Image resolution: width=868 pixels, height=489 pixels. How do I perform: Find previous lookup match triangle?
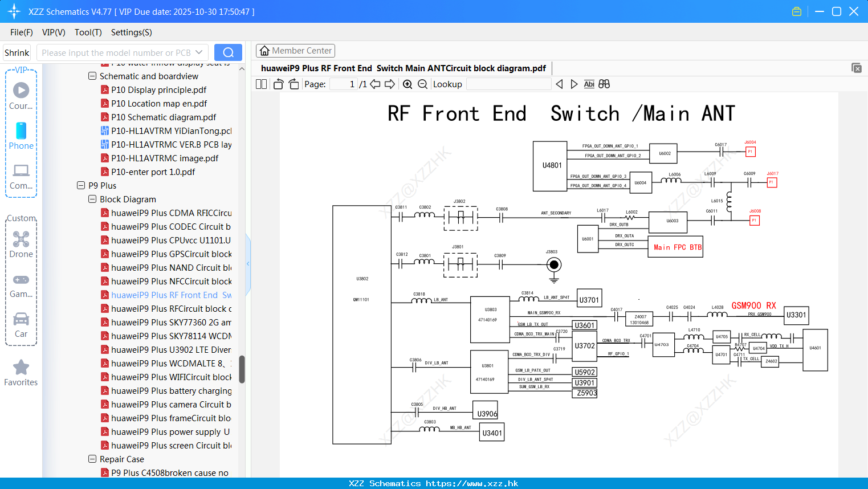click(559, 84)
